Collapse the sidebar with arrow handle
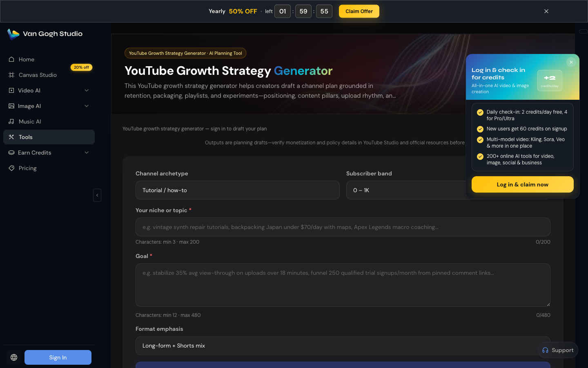Screen dimensions: 588x368 click(x=97, y=195)
